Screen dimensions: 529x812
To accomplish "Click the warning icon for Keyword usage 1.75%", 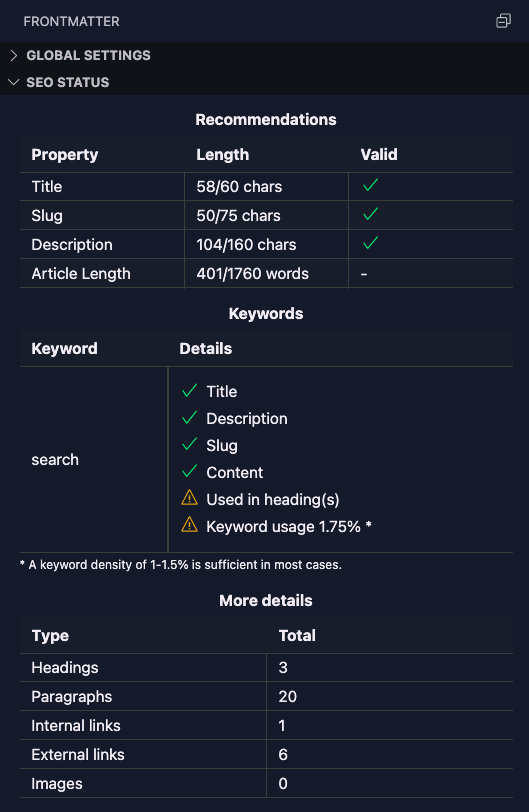I will click(189, 525).
